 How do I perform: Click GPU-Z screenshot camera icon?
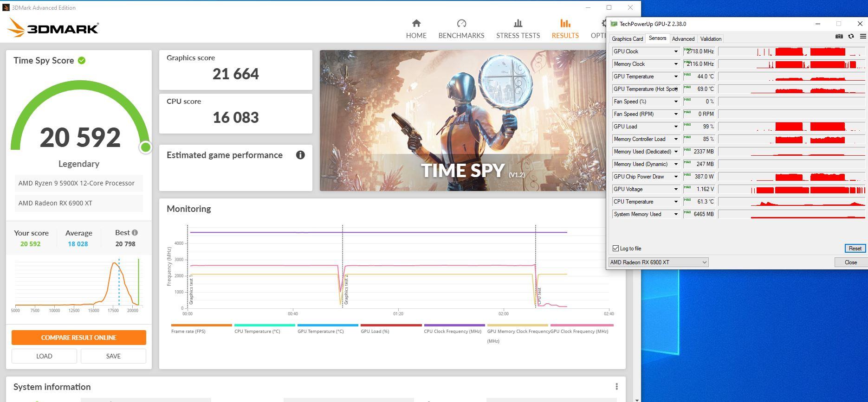[x=839, y=36]
